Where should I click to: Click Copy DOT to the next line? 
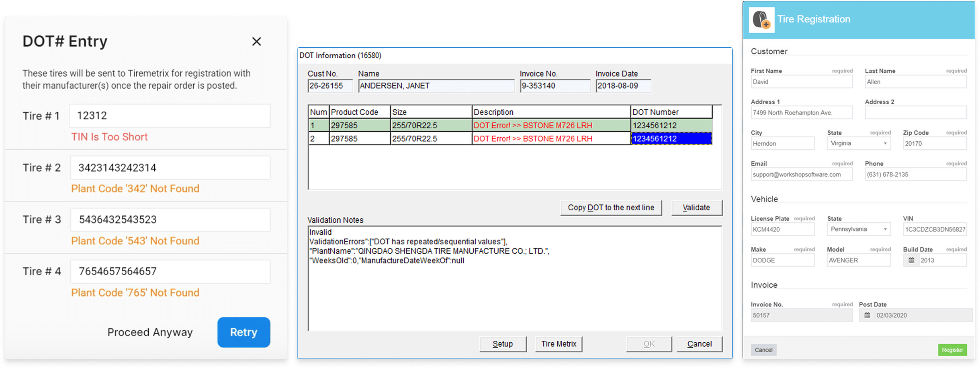pyautogui.click(x=611, y=207)
